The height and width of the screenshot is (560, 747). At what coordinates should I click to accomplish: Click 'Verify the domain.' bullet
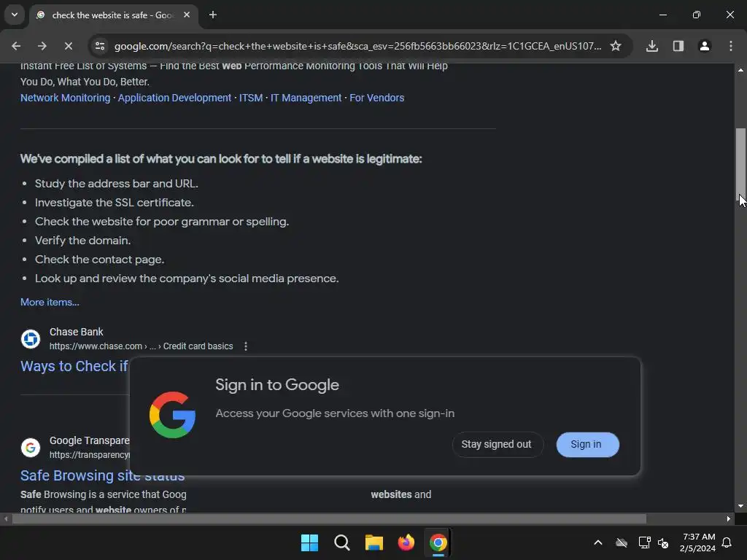83,241
